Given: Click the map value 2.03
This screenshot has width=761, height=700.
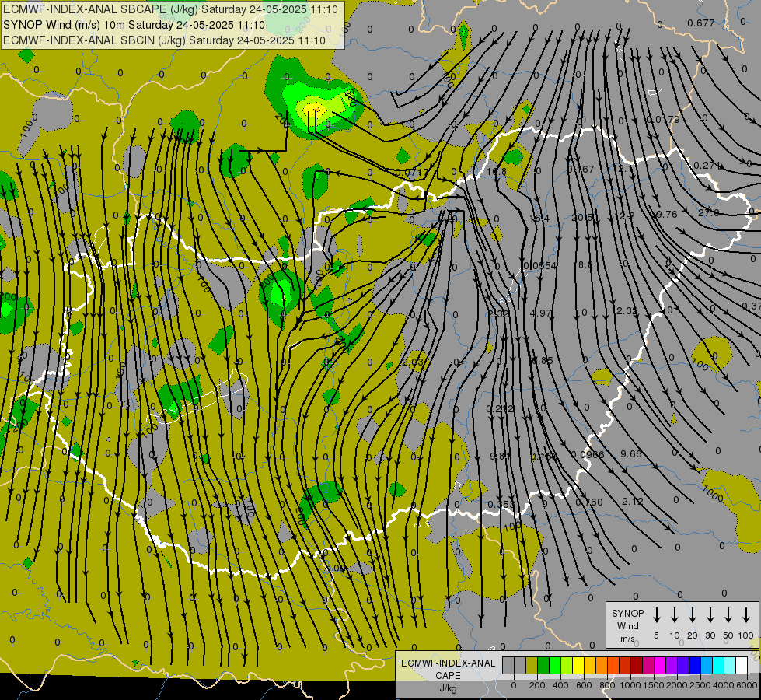Looking at the screenshot, I should pyautogui.click(x=413, y=362).
